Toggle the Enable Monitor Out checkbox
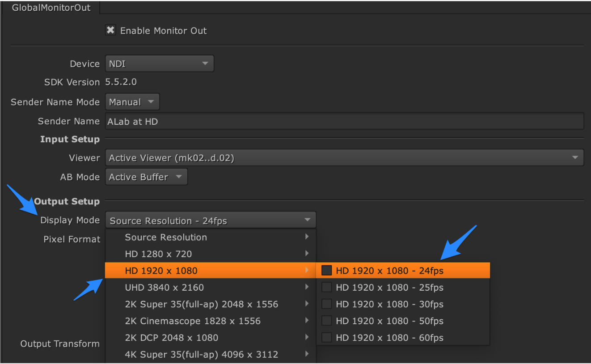Viewport: 591px width, 364px height. [x=110, y=30]
